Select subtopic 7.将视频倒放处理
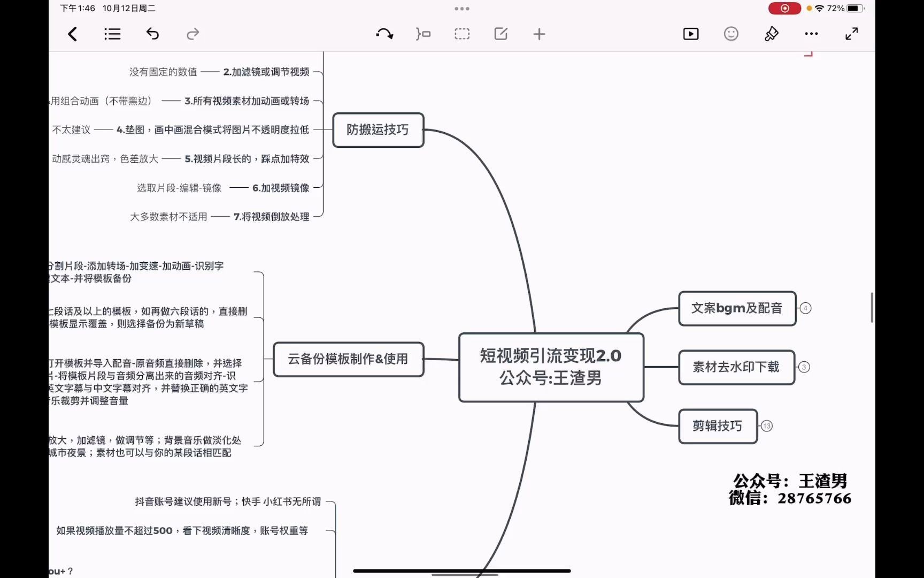This screenshot has height=578, width=924. pyautogui.click(x=271, y=217)
